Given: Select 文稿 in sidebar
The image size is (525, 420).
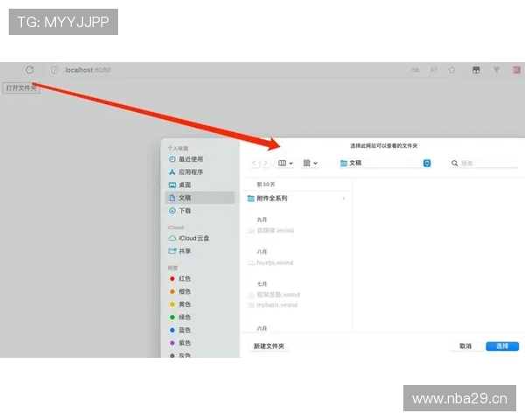Looking at the screenshot, I should [199, 198].
